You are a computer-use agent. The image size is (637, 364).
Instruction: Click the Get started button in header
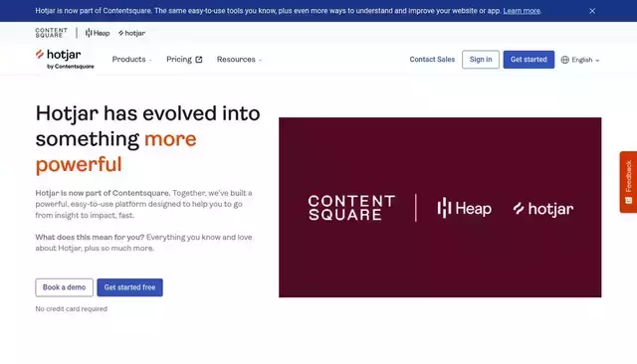529,60
